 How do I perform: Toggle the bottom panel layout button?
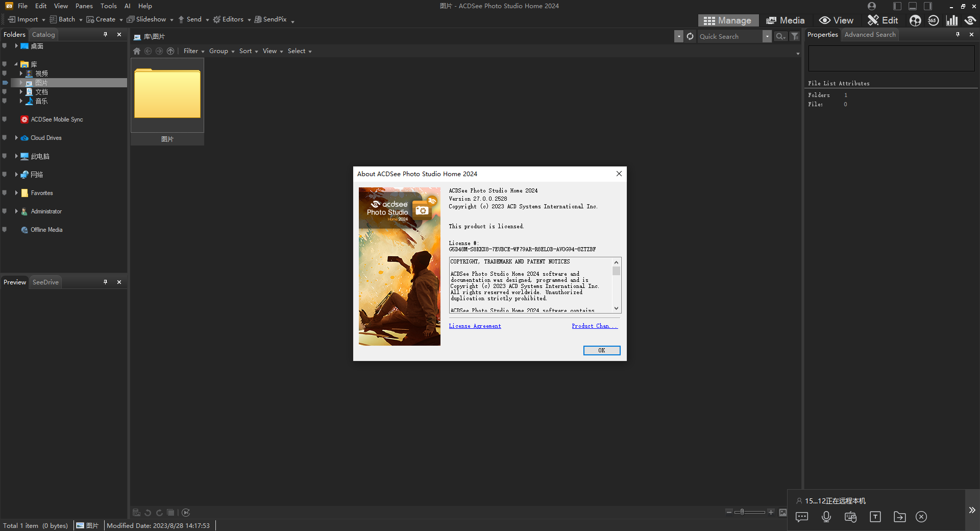(x=913, y=6)
